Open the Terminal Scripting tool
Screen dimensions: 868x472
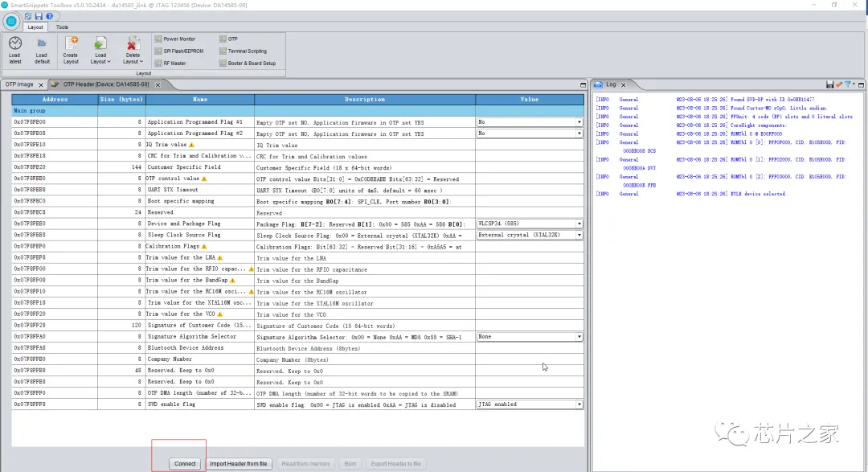[243, 51]
